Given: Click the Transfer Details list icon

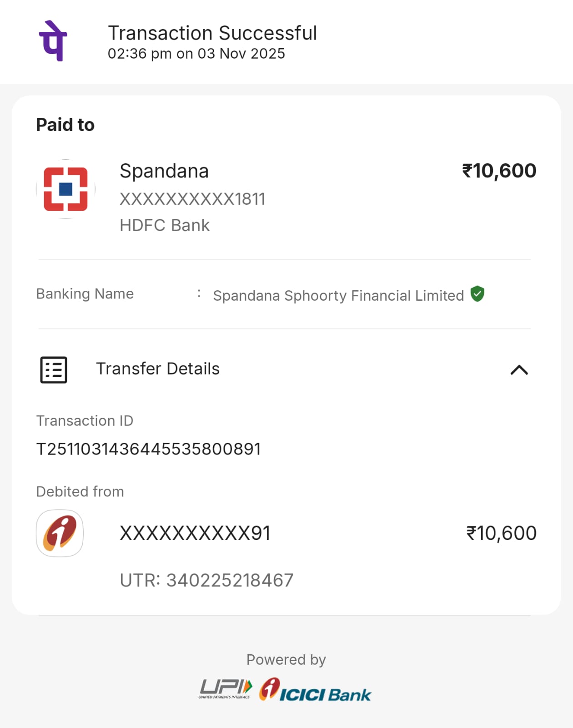Looking at the screenshot, I should 54,369.
